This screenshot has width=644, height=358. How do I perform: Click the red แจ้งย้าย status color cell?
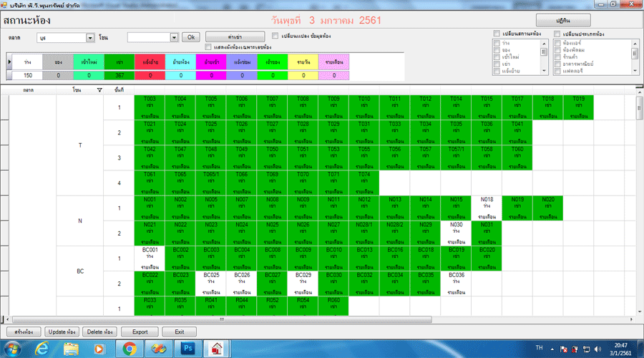[150, 62]
